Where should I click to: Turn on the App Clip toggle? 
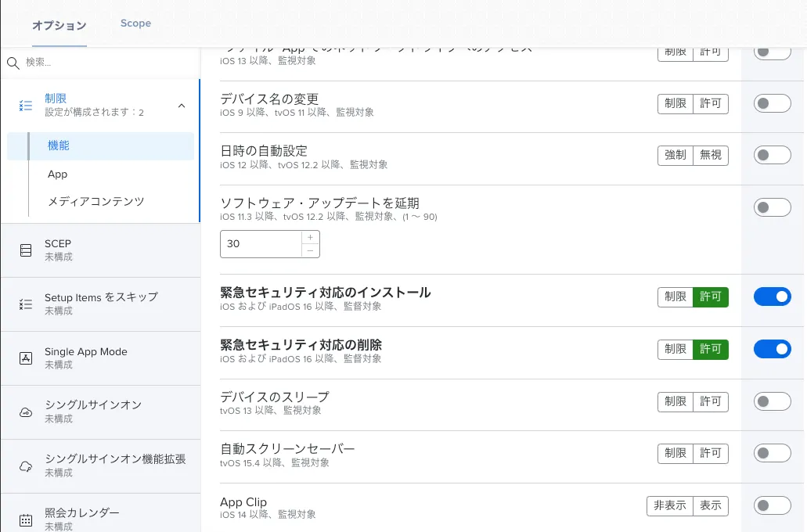click(x=772, y=505)
